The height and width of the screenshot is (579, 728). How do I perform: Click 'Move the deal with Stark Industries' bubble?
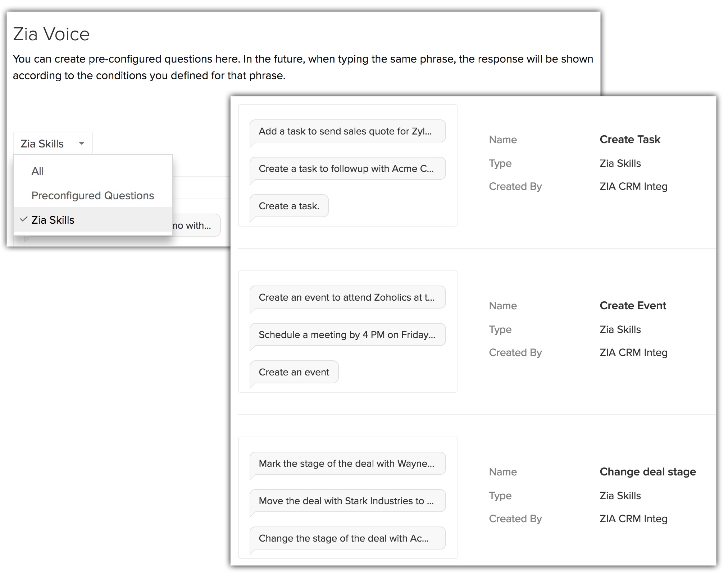[x=347, y=501]
